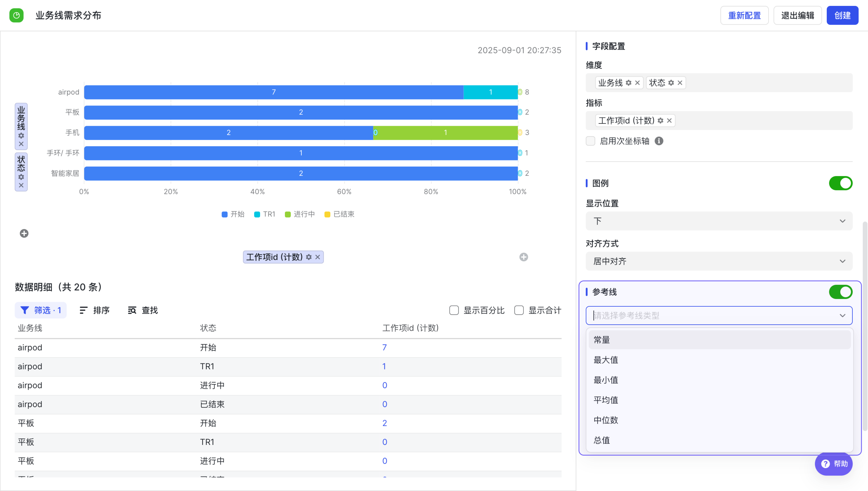Remove vertical 状态 axis chip
This screenshot has width=868, height=491.
tap(21, 185)
